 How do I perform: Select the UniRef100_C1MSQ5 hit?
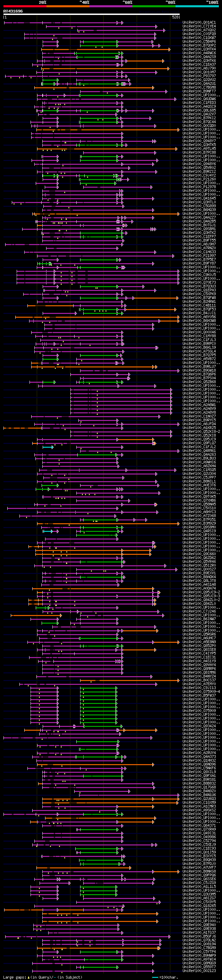point(199,470)
